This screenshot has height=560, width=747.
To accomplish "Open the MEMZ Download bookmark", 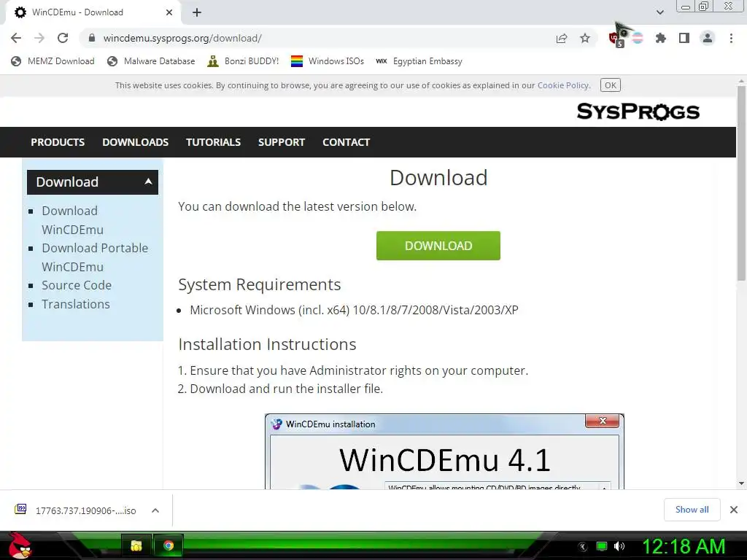I will (53, 61).
